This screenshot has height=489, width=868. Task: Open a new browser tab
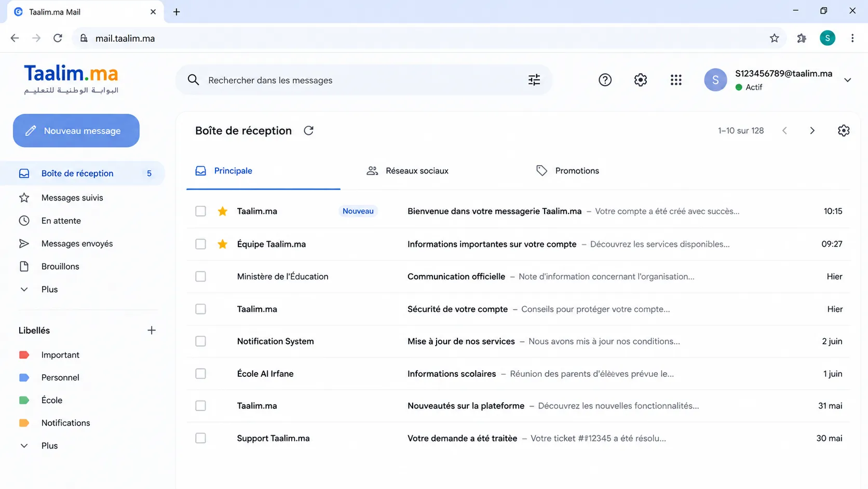[x=177, y=12]
